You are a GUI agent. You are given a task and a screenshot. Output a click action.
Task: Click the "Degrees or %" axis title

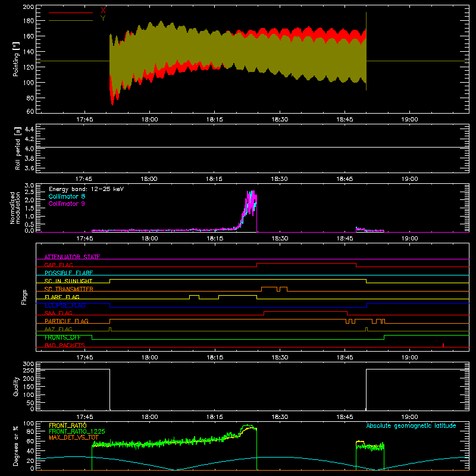(x=16, y=446)
